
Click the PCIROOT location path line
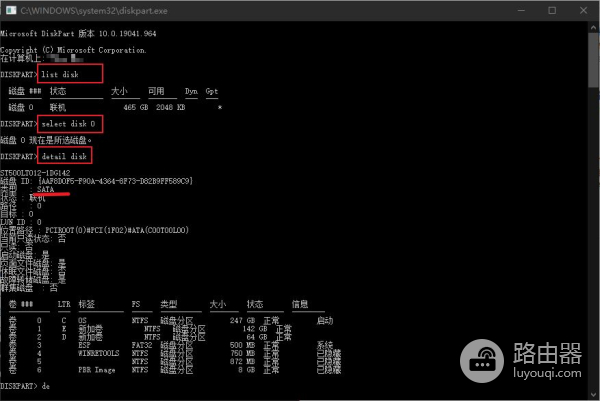coord(120,229)
